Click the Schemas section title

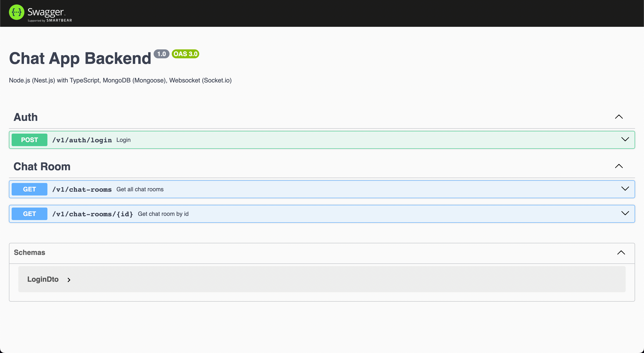click(30, 252)
